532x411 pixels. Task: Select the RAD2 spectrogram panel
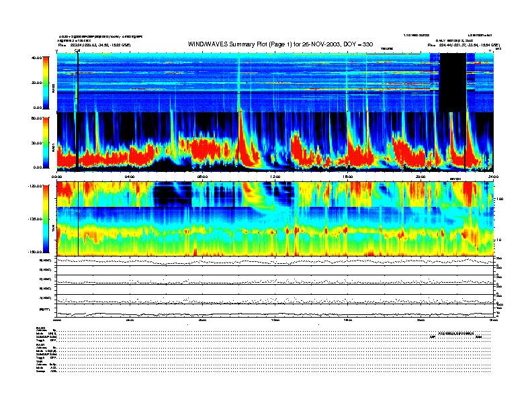[x=275, y=83]
